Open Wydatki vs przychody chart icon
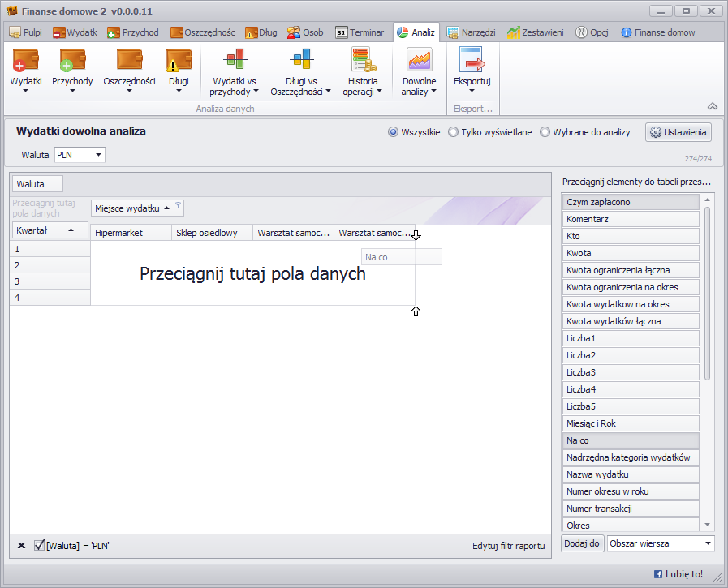 click(235, 61)
